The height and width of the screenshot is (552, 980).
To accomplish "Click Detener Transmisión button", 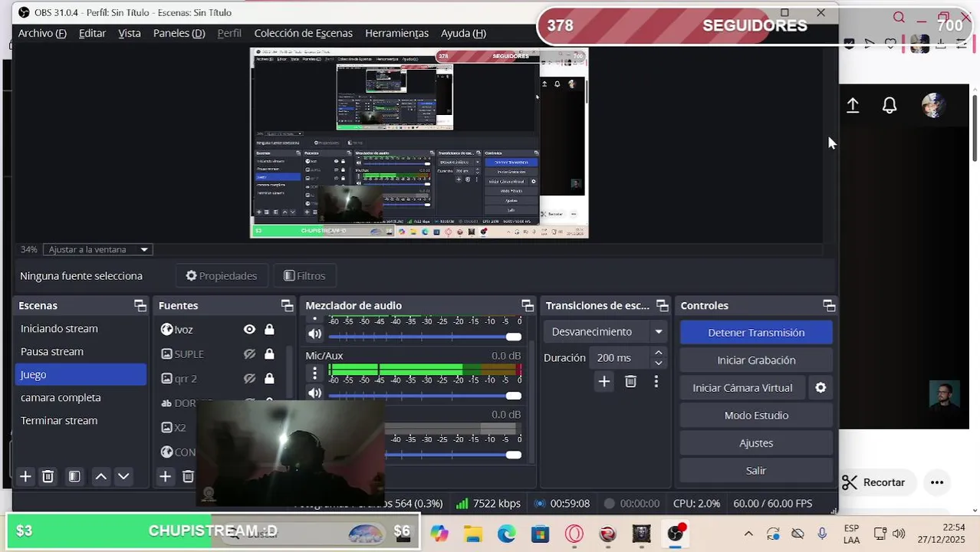I will click(x=756, y=333).
